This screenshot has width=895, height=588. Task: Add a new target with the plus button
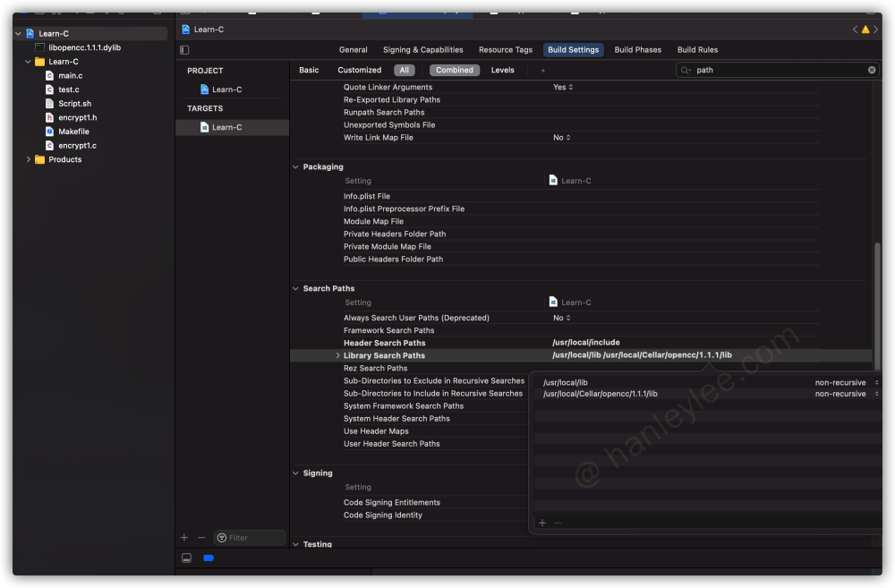(184, 538)
